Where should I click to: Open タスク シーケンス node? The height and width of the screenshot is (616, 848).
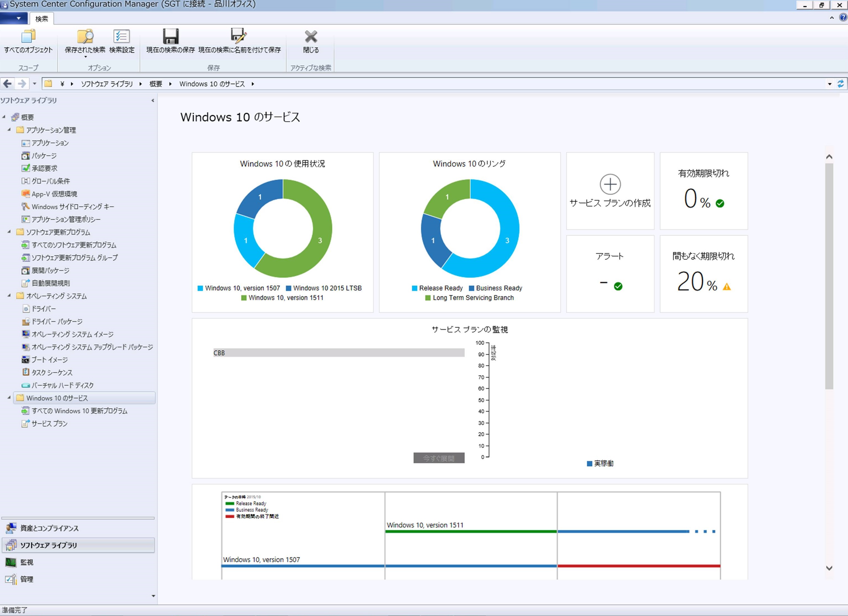47,372
